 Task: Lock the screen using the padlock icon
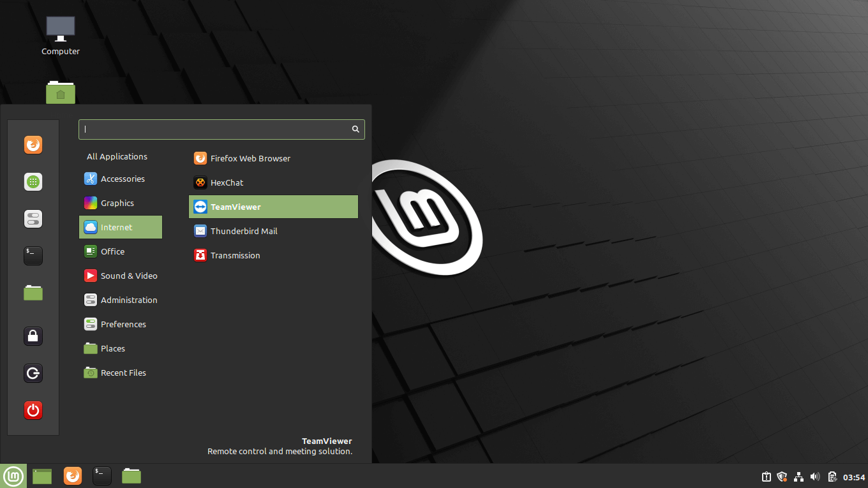pos(33,336)
